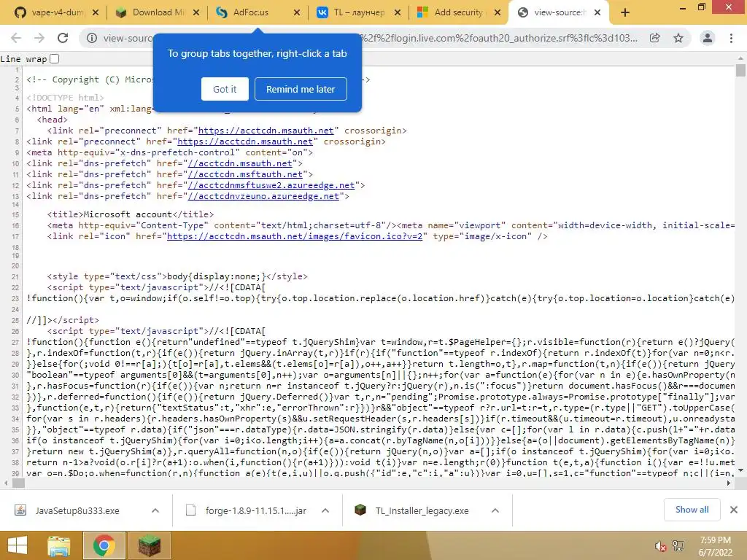This screenshot has height=560, width=747.
Task: Open Chrome three-dot menu
Action: (731, 38)
